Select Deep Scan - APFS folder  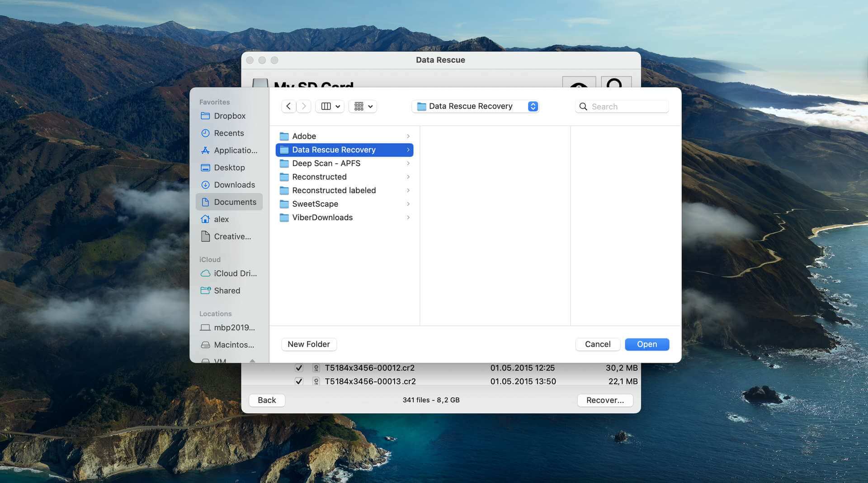pyautogui.click(x=344, y=163)
